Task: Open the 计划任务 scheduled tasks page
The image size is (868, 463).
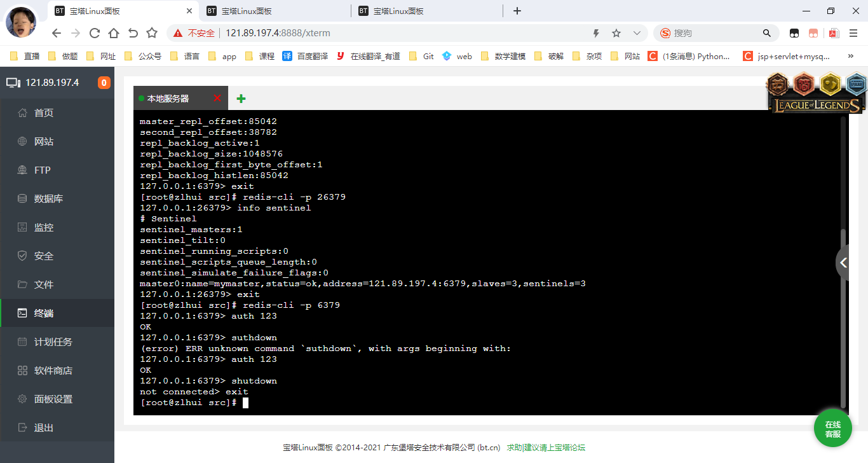Action: coord(53,342)
